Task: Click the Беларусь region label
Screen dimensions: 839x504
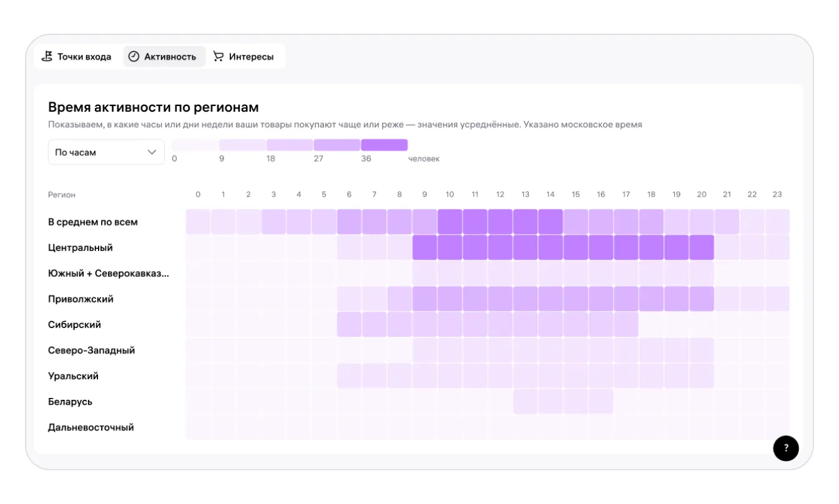Action: point(70,402)
